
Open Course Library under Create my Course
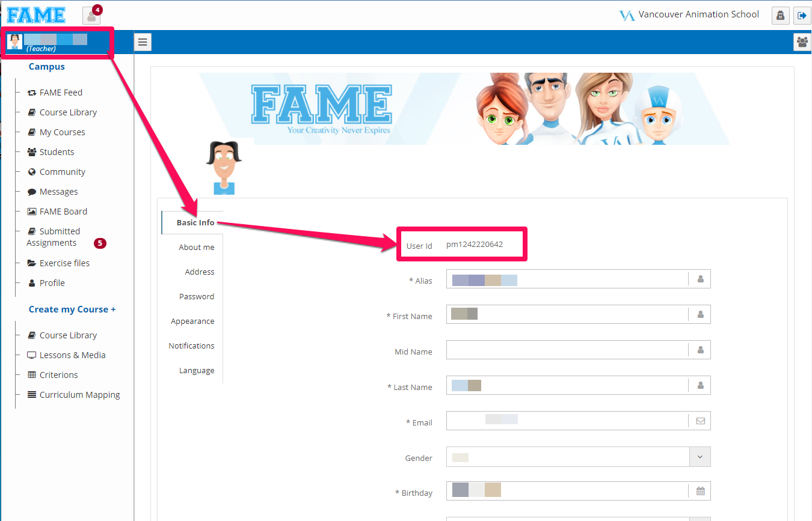[x=62, y=335]
